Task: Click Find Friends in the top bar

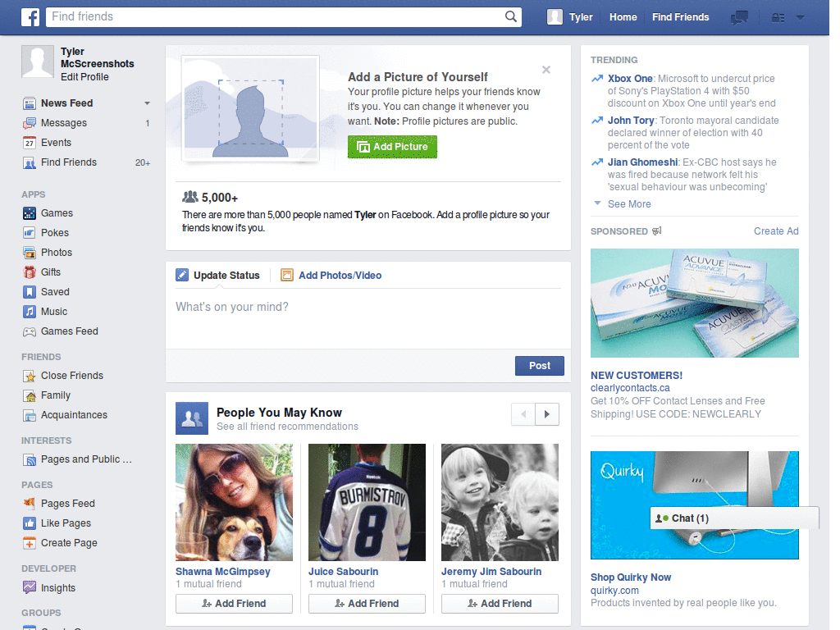Action: pyautogui.click(x=680, y=17)
